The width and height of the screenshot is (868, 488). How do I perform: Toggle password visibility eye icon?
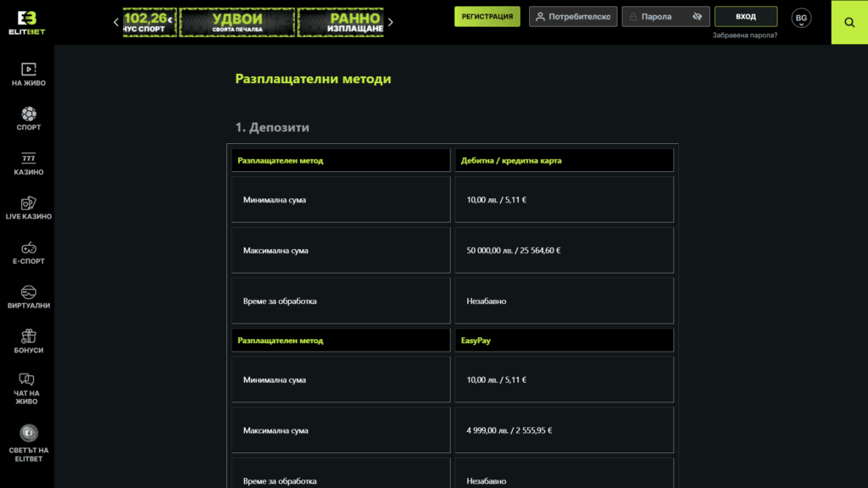698,17
